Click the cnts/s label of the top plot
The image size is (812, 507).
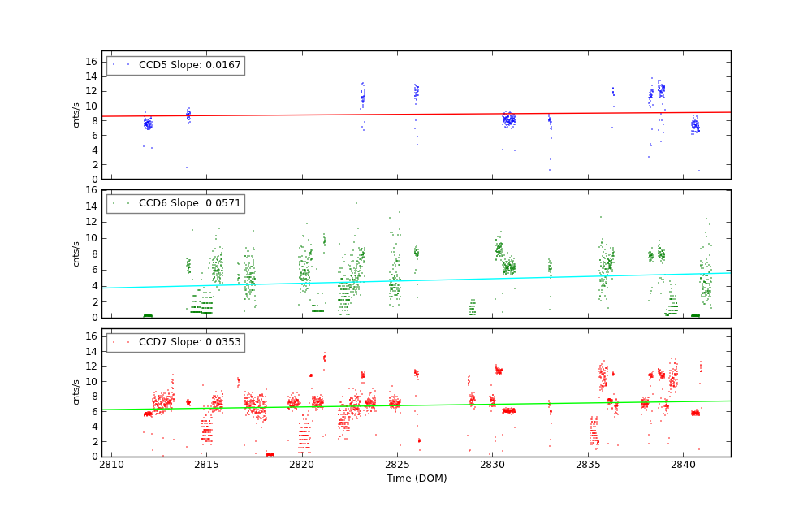pyautogui.click(x=76, y=115)
